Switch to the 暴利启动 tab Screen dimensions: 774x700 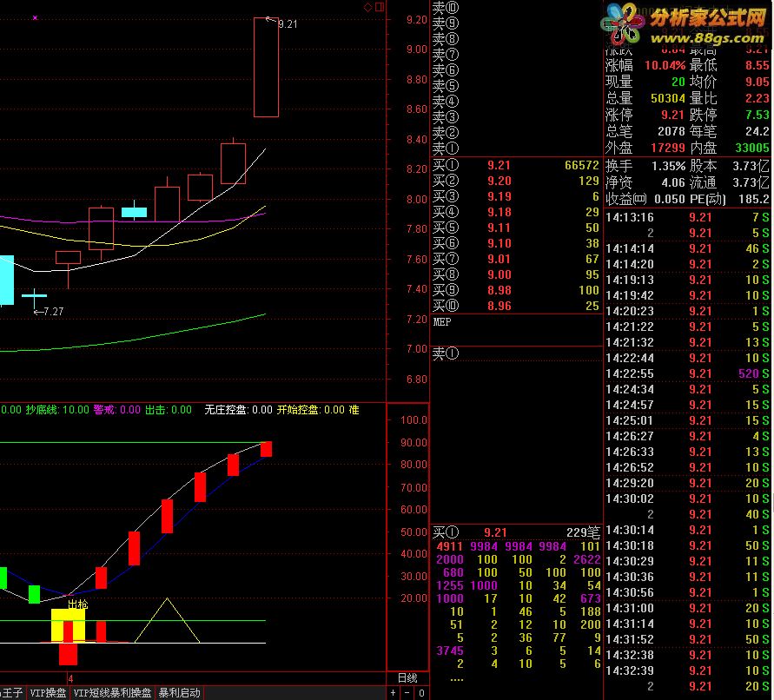(180, 693)
